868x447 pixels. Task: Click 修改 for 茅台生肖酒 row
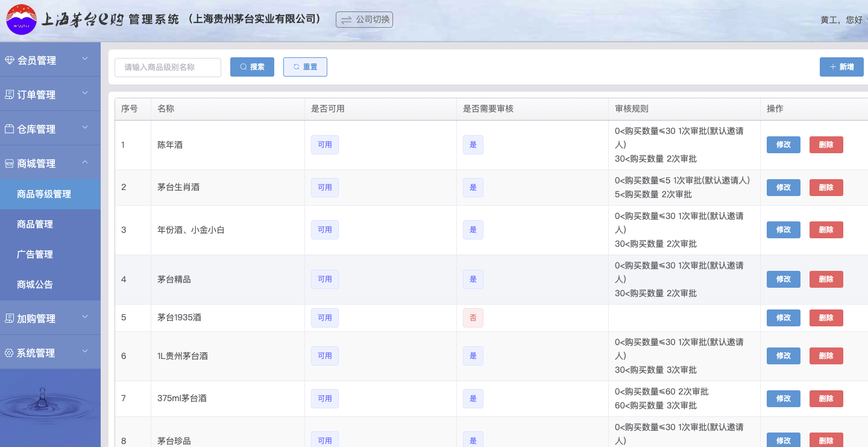pyautogui.click(x=784, y=188)
